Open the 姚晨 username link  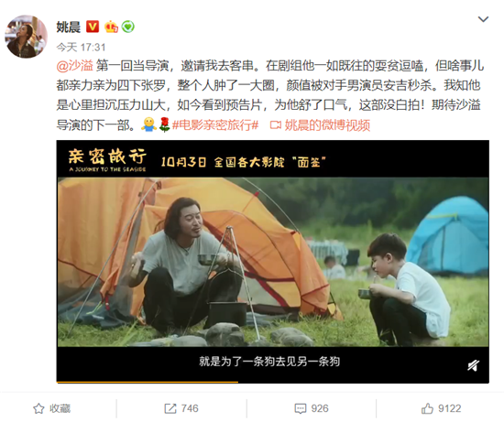69,27
